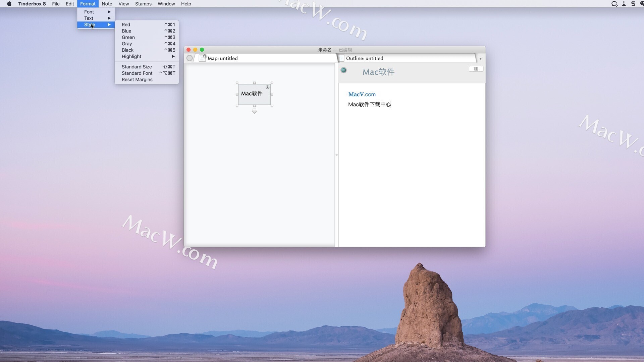Choose Standard Font from Style menu
The height and width of the screenshot is (362, 644).
coord(147,73)
